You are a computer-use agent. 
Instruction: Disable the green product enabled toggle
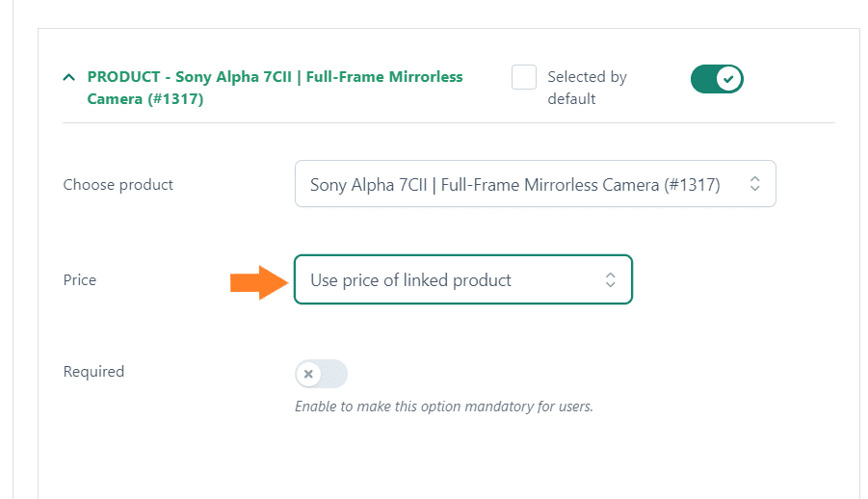click(x=717, y=79)
